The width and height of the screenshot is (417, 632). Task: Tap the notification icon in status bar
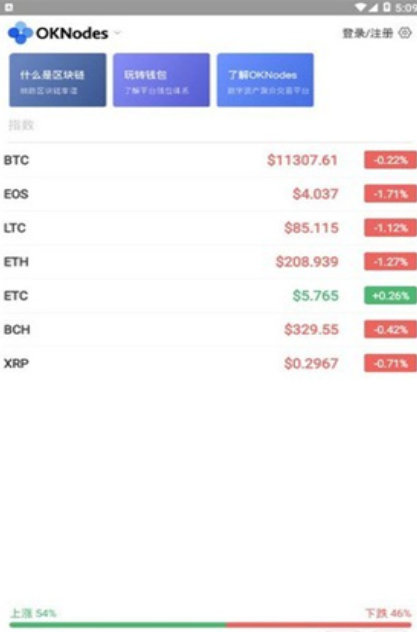click(x=9, y=7)
